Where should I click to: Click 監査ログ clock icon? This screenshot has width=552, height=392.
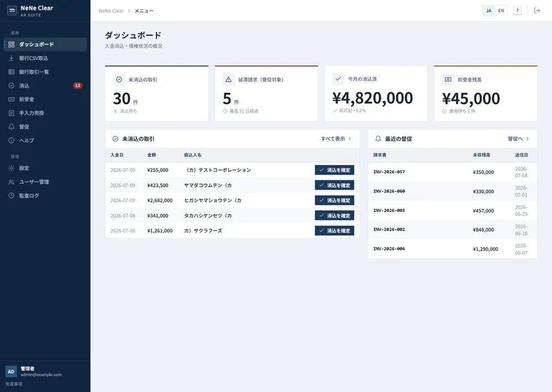click(12, 196)
